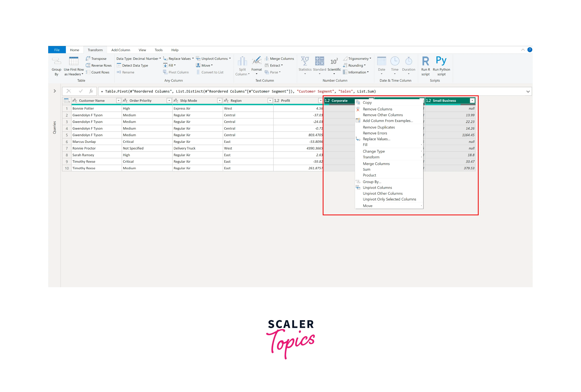
Task: Click the Help question mark icon
Action: tap(530, 50)
